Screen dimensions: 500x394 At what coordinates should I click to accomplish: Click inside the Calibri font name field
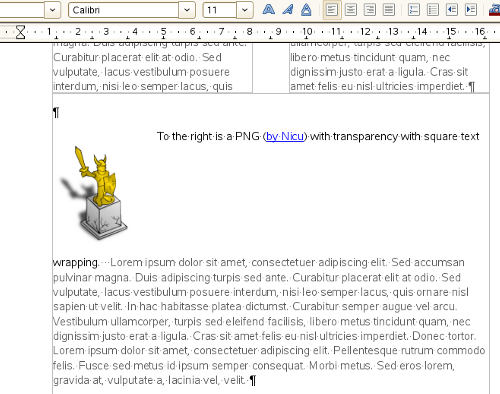pyautogui.click(x=124, y=10)
